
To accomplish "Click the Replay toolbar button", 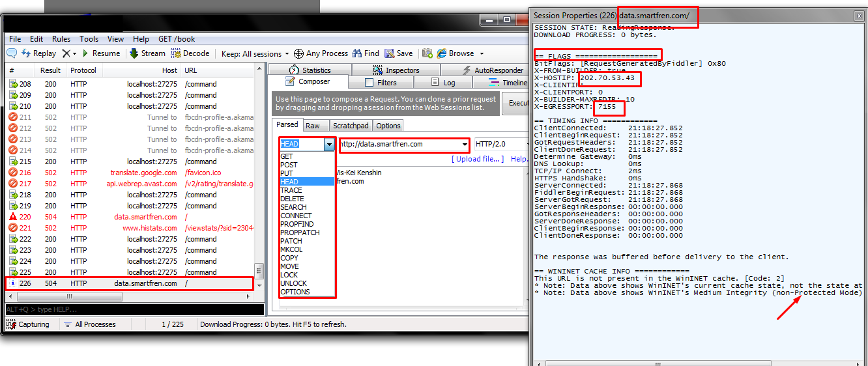I will pos(39,53).
